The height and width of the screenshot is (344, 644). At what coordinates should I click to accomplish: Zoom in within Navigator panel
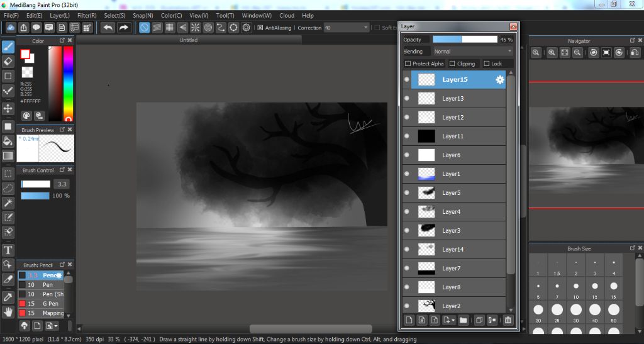pyautogui.click(x=552, y=53)
